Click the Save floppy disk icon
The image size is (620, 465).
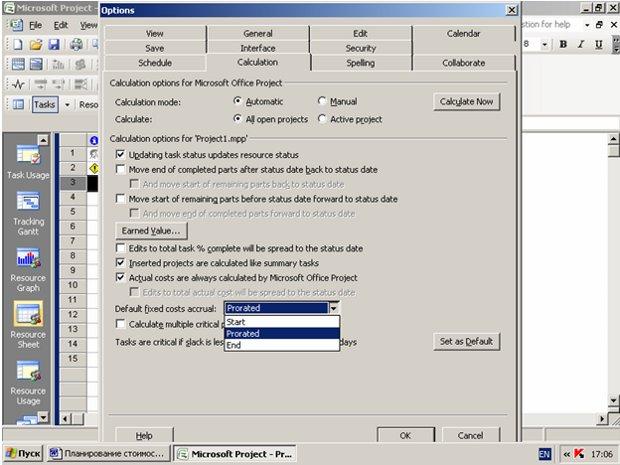pos(54,44)
